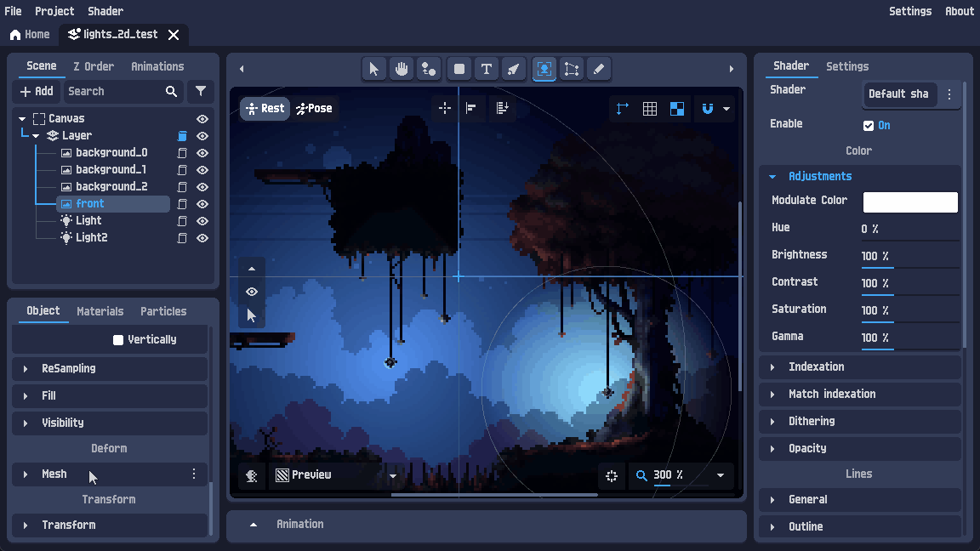Uncheck the Enable On checkbox
The height and width of the screenshot is (551, 980).
(868, 126)
